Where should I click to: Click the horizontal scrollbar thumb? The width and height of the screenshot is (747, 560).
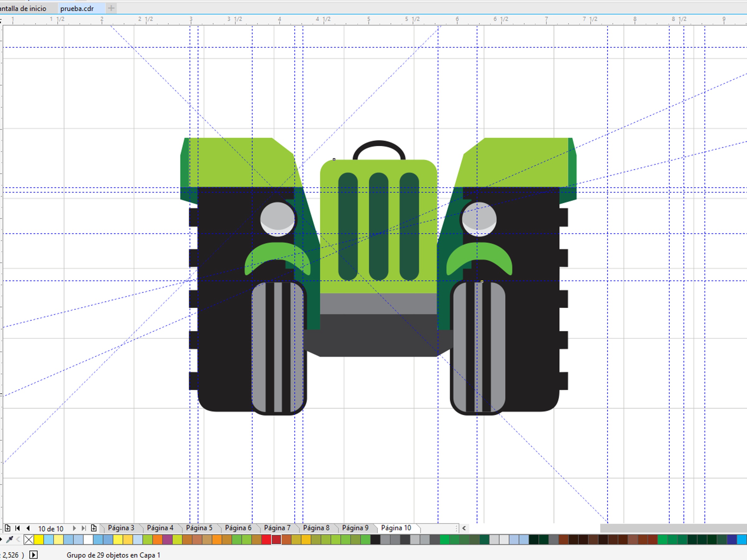point(673,528)
